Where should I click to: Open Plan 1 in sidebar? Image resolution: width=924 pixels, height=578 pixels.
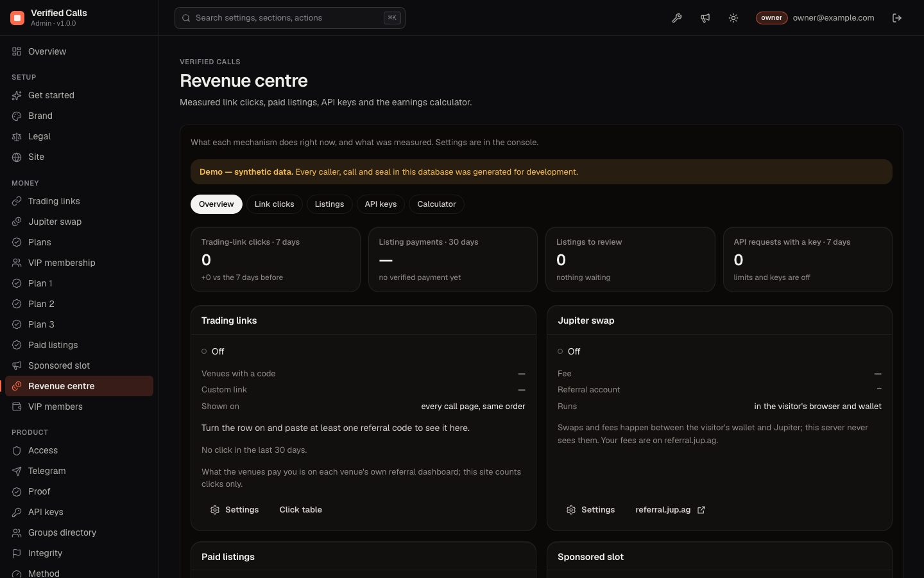[80, 283]
